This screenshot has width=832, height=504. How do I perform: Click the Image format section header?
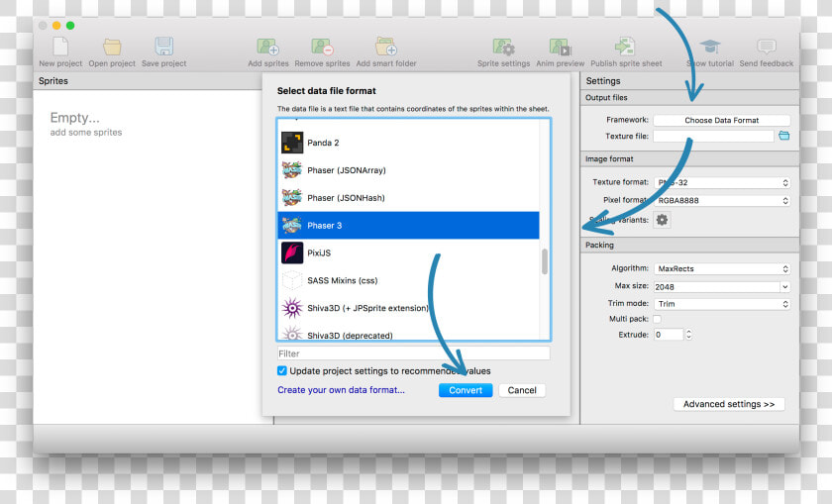[689, 158]
